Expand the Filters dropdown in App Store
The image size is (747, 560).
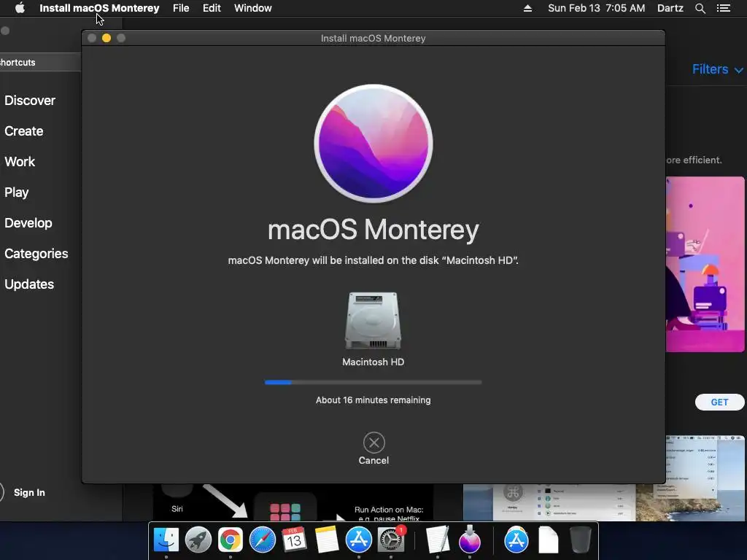pos(718,69)
